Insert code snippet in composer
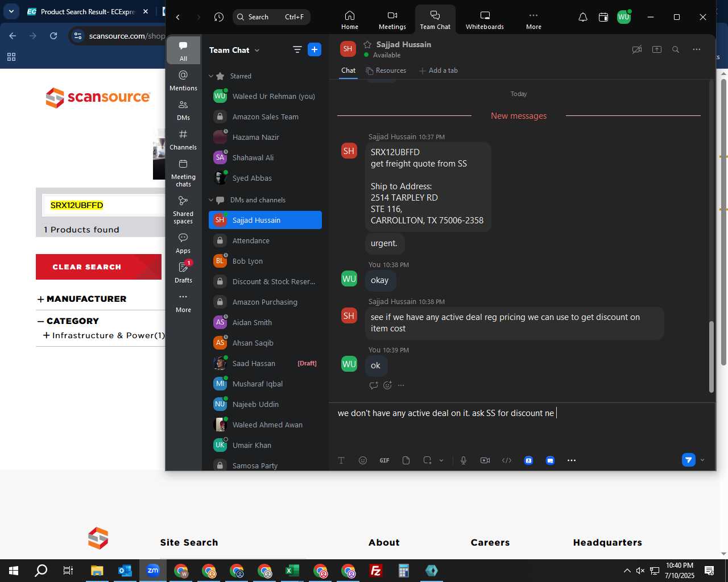The image size is (728, 582). click(x=507, y=460)
